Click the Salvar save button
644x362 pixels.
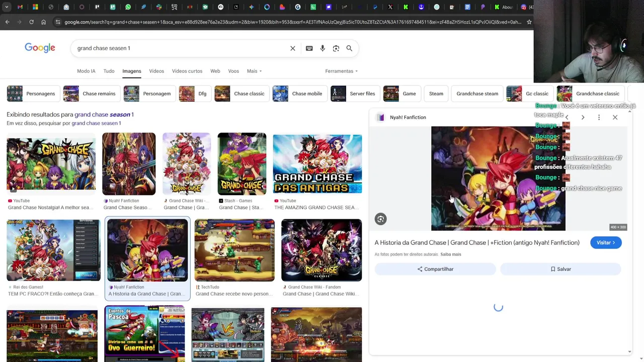click(x=560, y=269)
